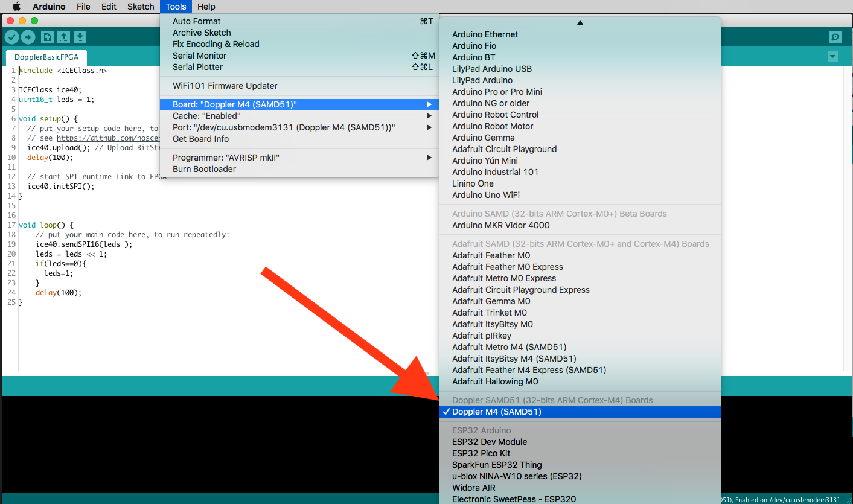Select u-blox NINA-W10 series (ESP32)
Image resolution: width=853 pixels, height=504 pixels.
580,476
